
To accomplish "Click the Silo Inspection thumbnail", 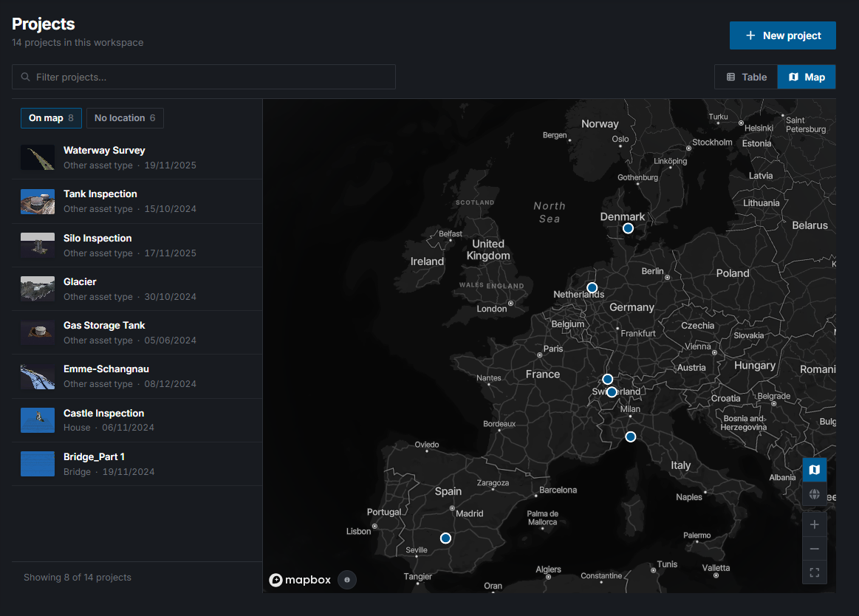I will point(38,245).
